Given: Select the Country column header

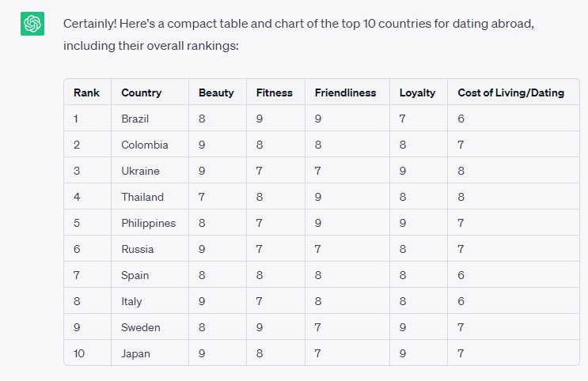Looking at the screenshot, I should pyautogui.click(x=142, y=92).
